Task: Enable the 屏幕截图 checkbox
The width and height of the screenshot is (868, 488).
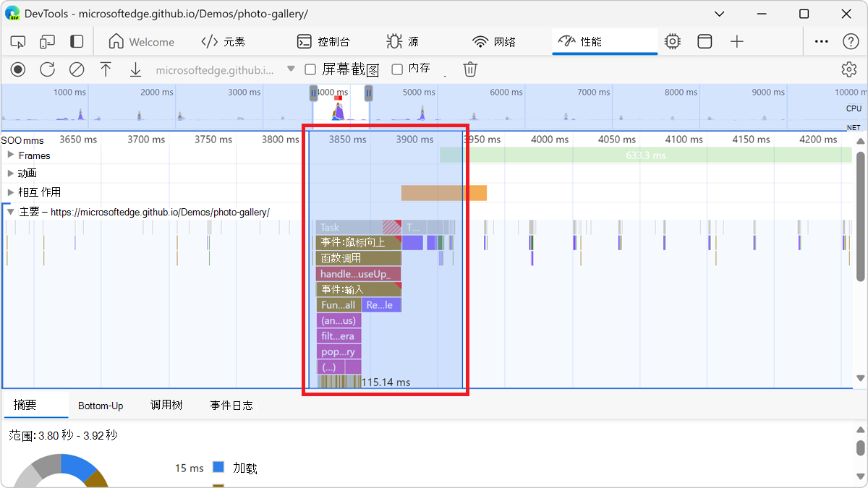Action: (310, 69)
